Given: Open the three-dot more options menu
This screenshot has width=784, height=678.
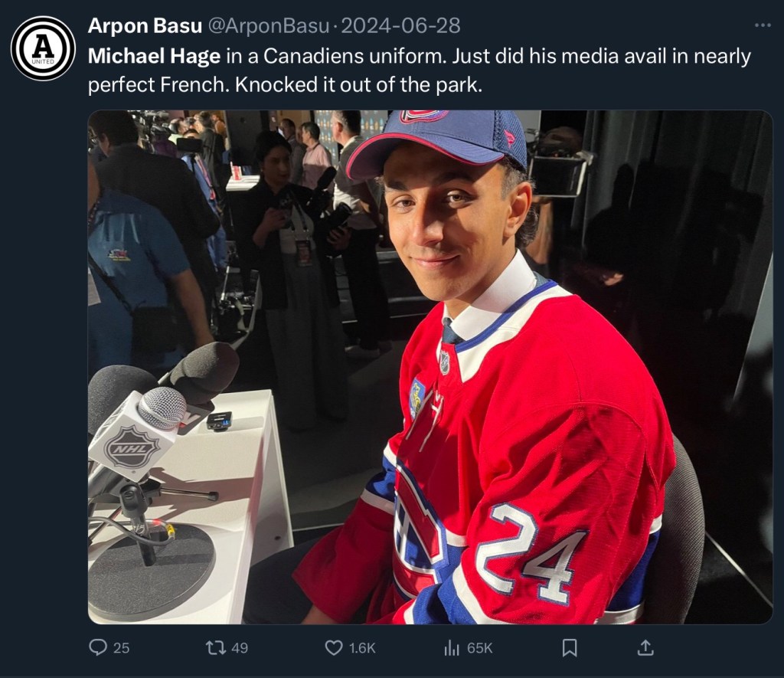Looking at the screenshot, I should coord(763,25).
